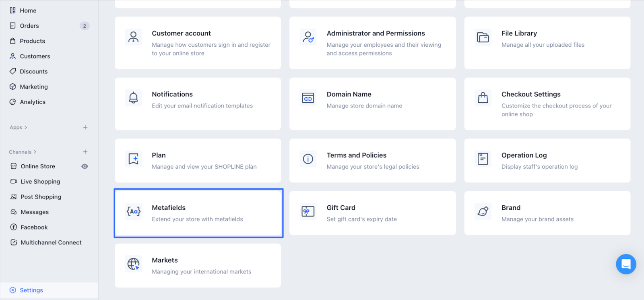Add a new app with plus button
644x300 pixels.
(85, 128)
